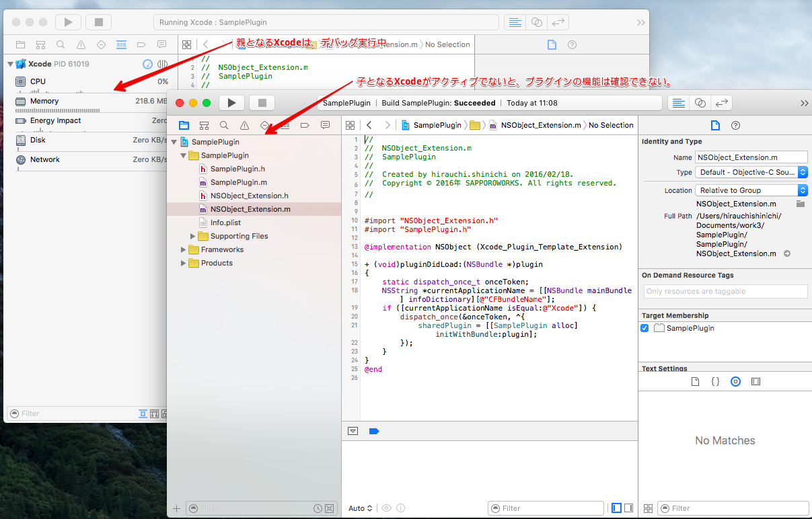Show overflow toolbar items in front window
This screenshot has height=519, width=812.
804,103
